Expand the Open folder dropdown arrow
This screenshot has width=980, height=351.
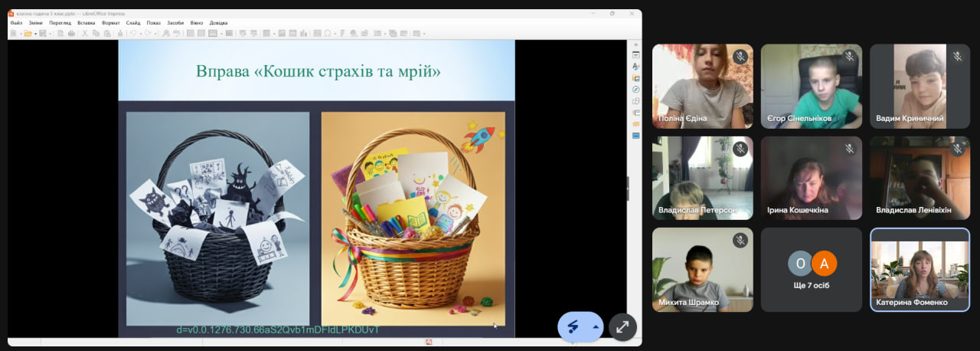click(x=35, y=34)
